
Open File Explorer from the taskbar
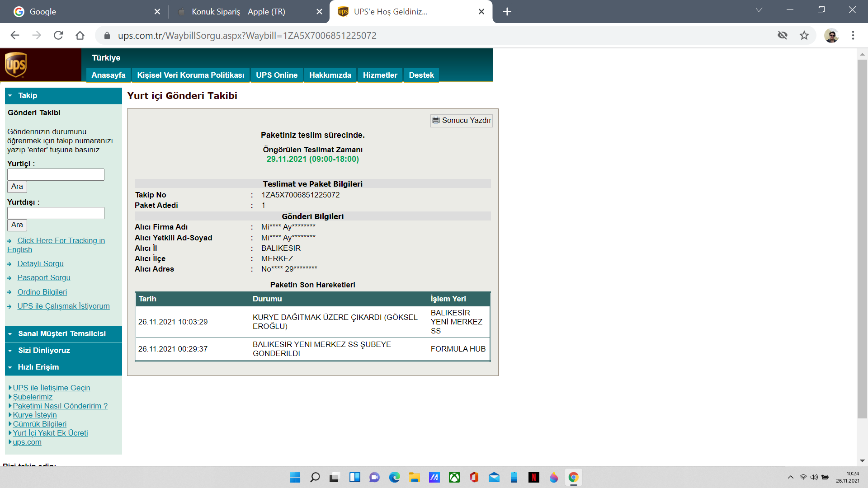click(x=415, y=478)
